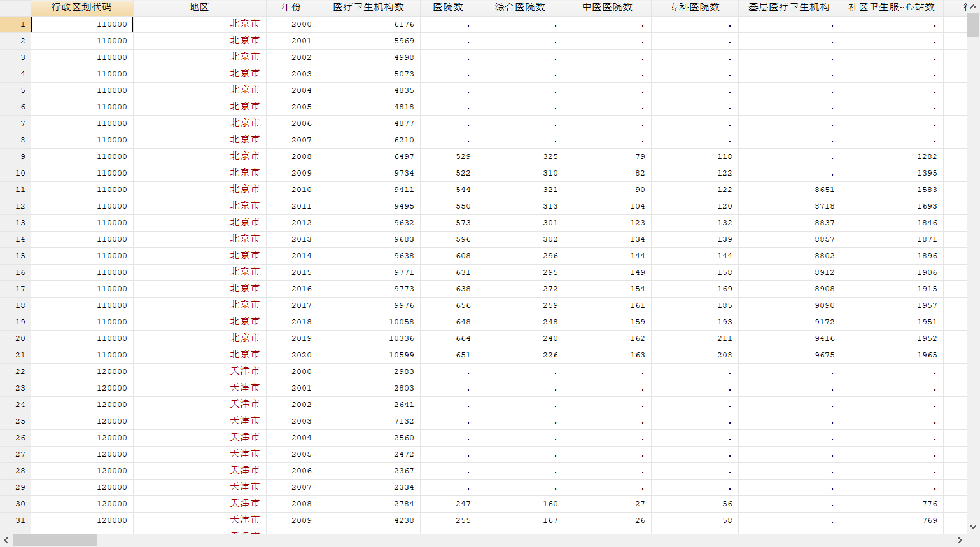Click the year 2003 cell in row 25

[x=292, y=421]
